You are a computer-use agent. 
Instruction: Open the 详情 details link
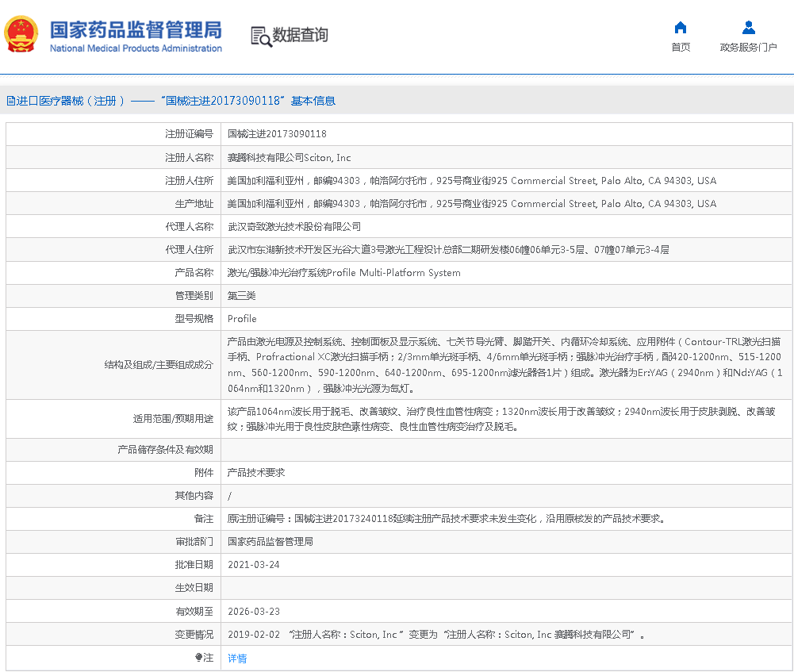coord(237,659)
